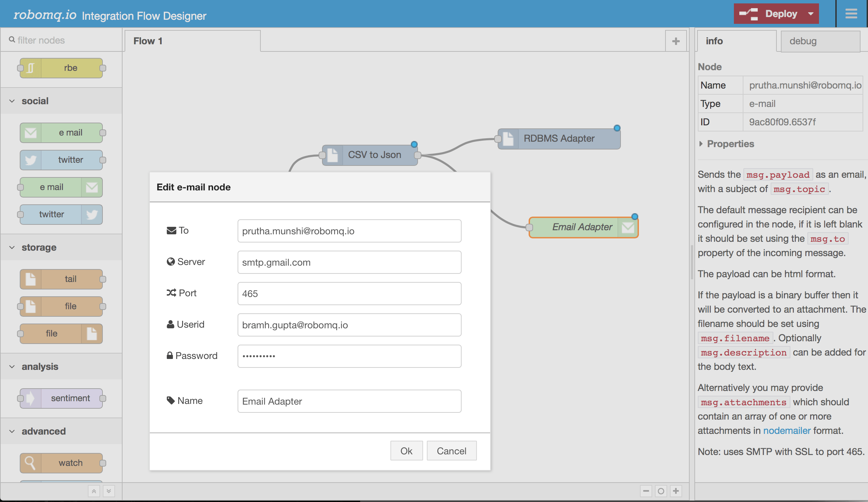Viewport: 868px width, 502px height.
Task: Click the Password field
Action: pos(349,356)
